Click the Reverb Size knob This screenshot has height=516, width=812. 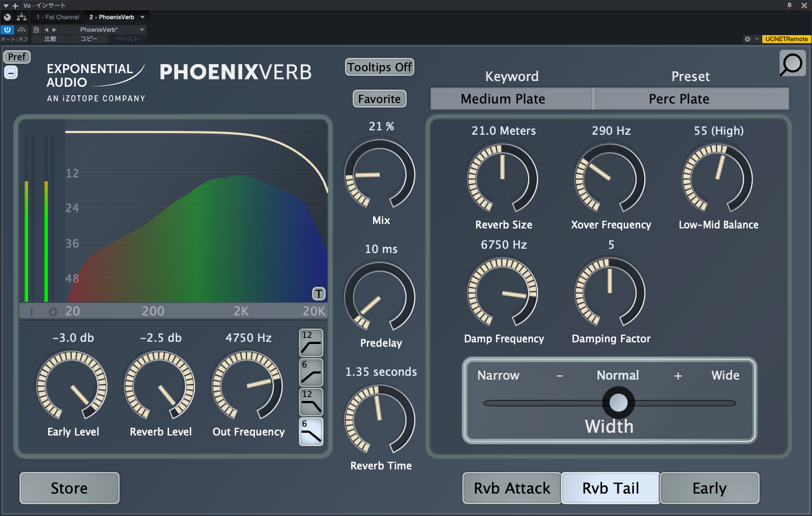[x=502, y=179]
